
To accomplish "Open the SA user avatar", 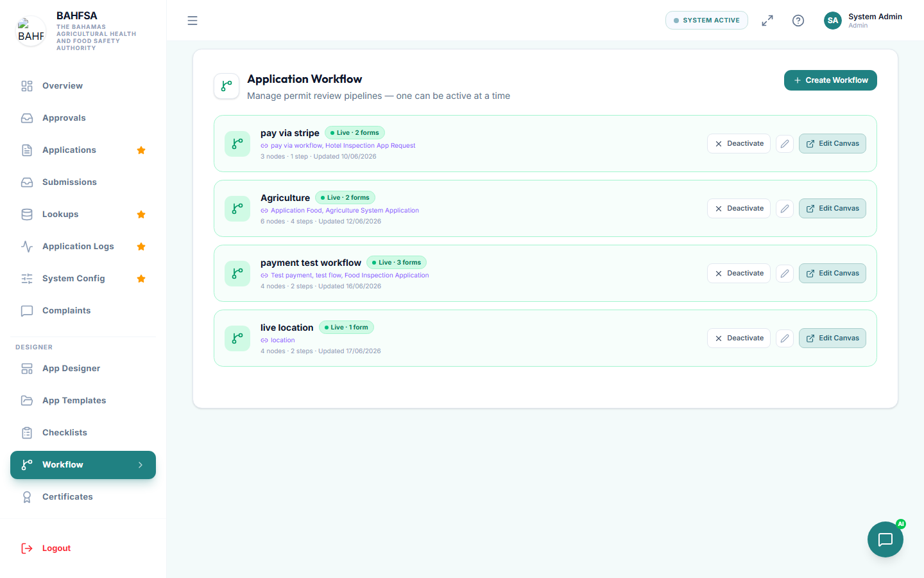I will pyautogui.click(x=833, y=21).
